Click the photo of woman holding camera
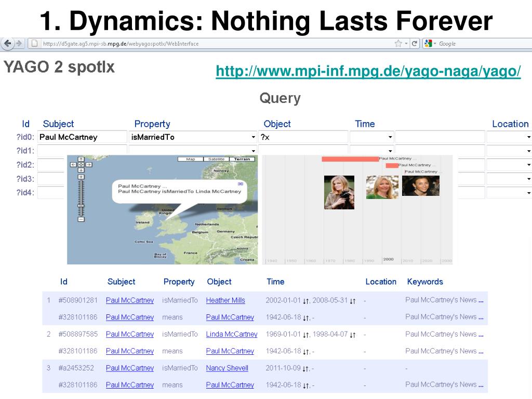Viewport: 532px width, 399px height. click(339, 192)
